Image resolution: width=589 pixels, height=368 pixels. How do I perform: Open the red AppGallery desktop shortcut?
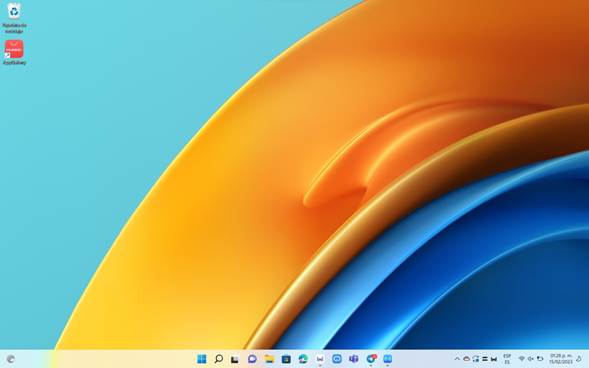pos(14,52)
